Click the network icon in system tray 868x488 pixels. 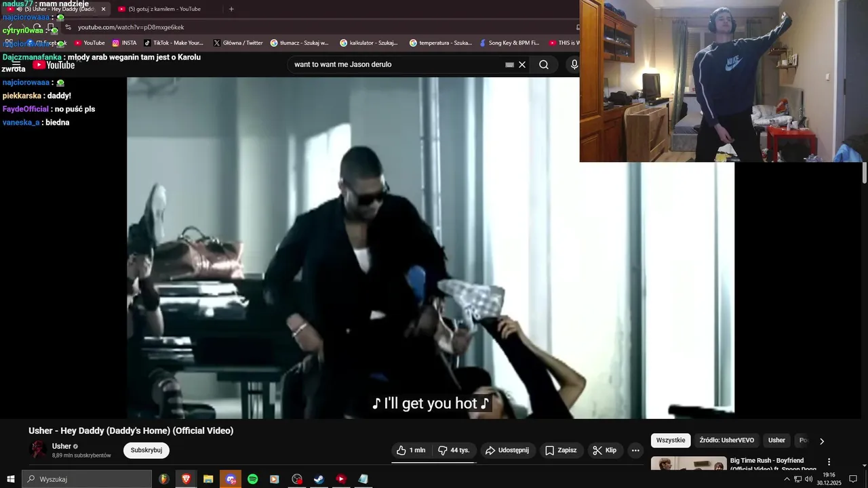point(797,479)
